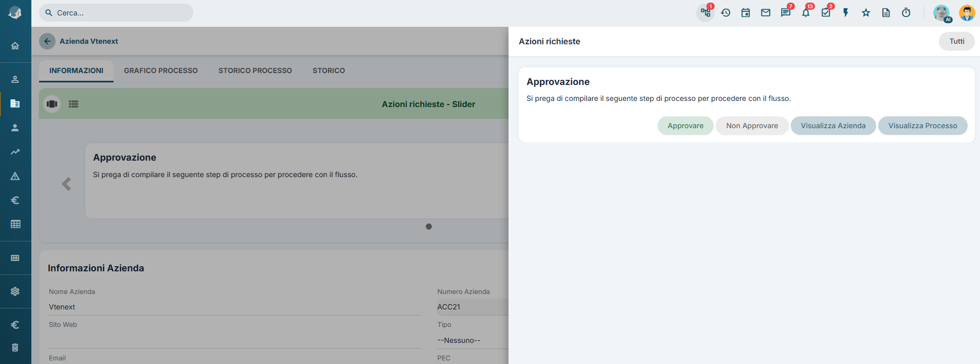
Task: Click the Visualizza Processo button
Action: click(922, 126)
